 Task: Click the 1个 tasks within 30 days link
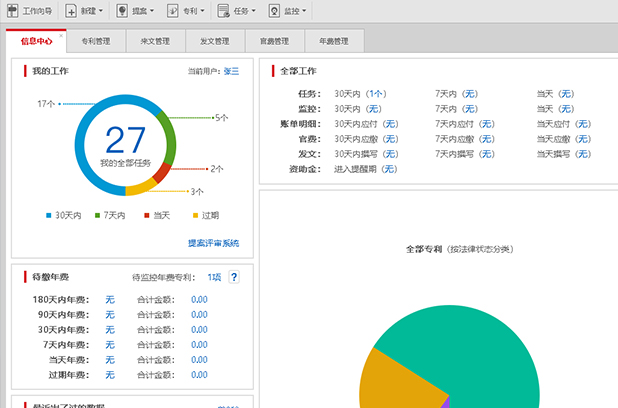375,93
